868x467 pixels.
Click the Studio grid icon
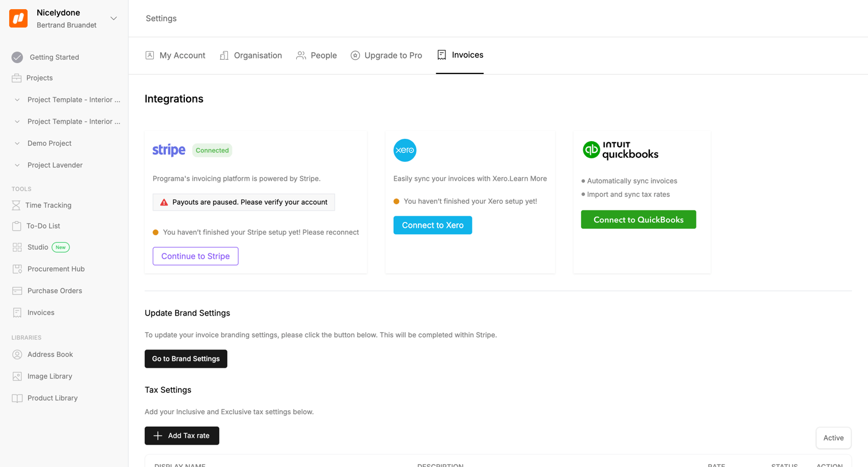coord(17,247)
